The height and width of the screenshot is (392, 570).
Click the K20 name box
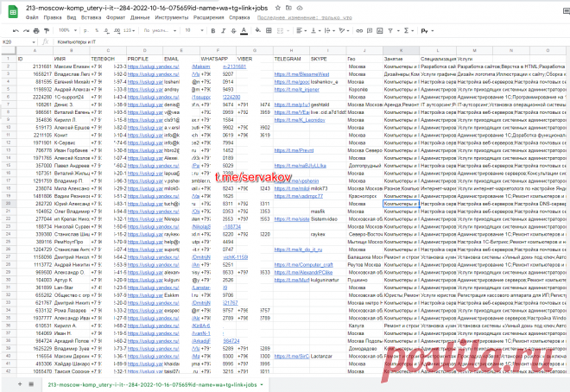coord(19,41)
